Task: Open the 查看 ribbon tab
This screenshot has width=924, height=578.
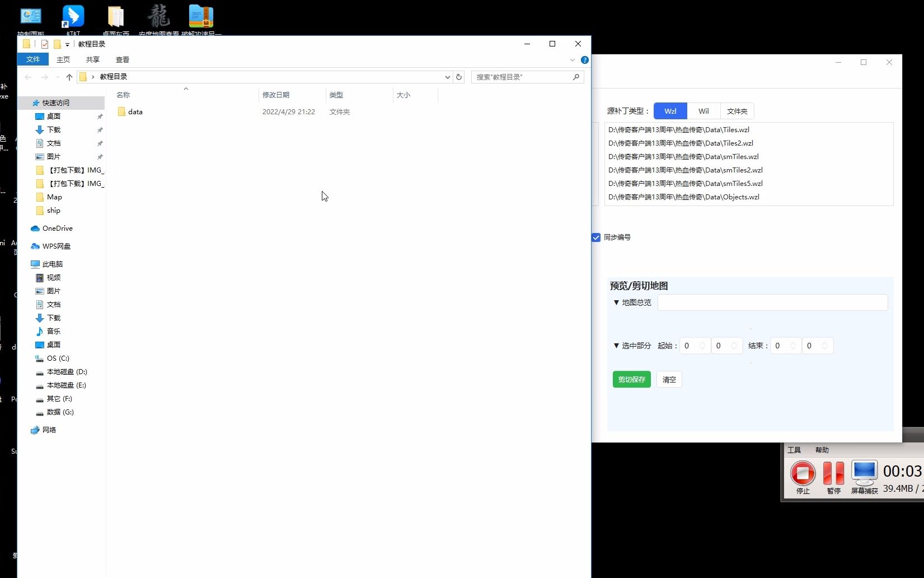Action: (x=123, y=59)
